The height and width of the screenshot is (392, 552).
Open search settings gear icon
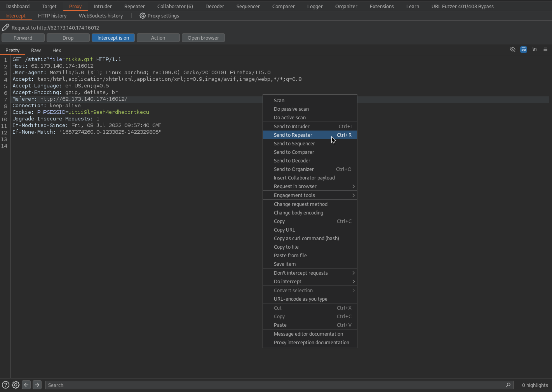click(x=16, y=385)
